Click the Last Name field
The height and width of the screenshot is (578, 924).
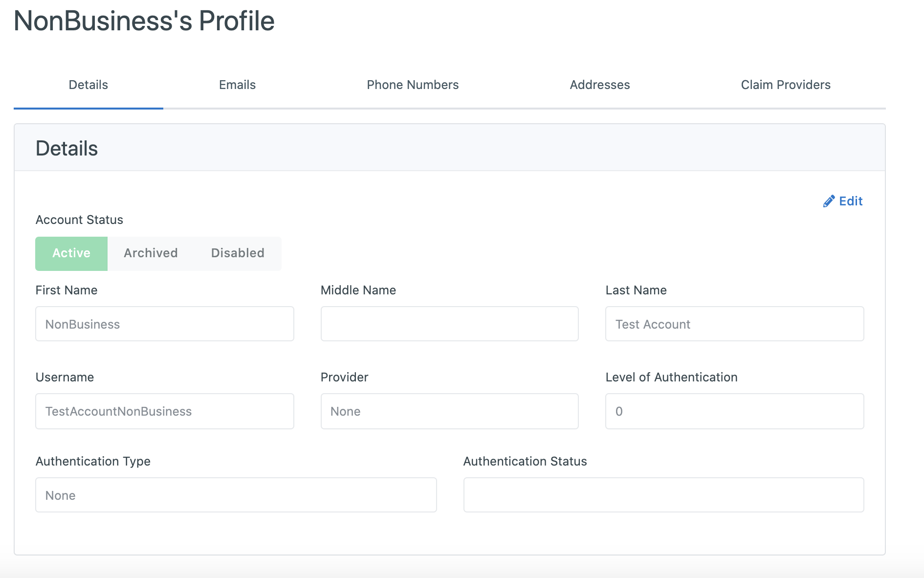click(x=735, y=324)
